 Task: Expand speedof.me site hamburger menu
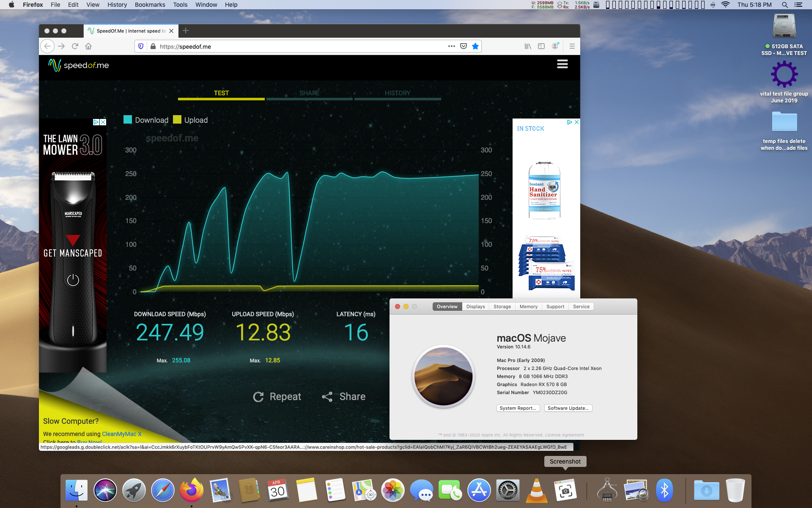coord(562,64)
